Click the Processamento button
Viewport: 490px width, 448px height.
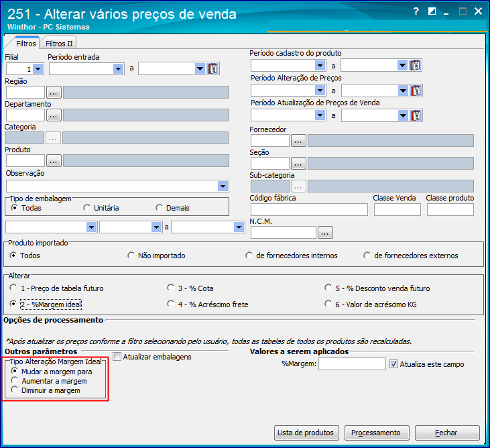(x=377, y=433)
